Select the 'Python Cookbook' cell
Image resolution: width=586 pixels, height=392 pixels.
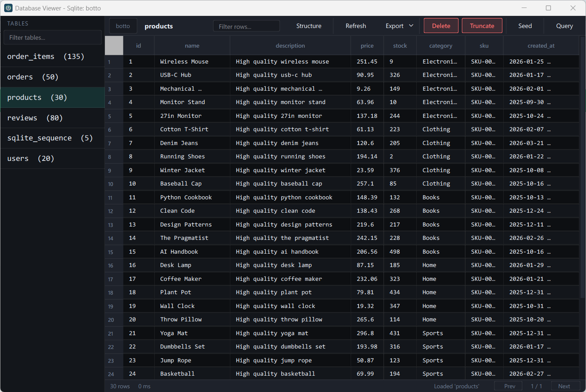192,197
